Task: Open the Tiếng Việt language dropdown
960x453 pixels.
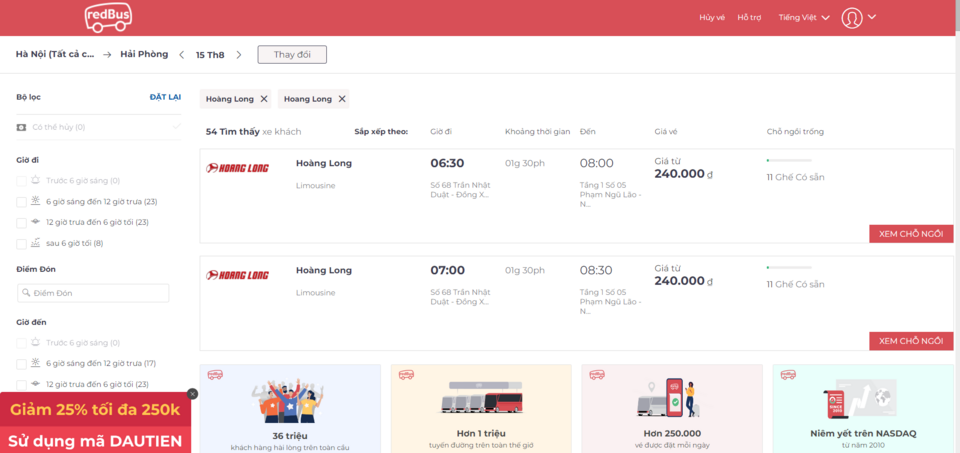Action: [x=803, y=18]
